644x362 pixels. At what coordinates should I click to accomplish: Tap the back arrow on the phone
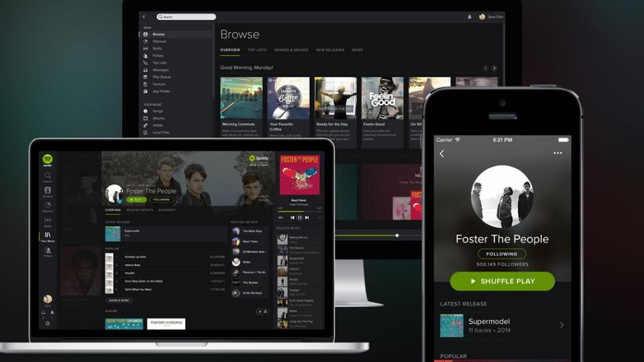(x=442, y=154)
